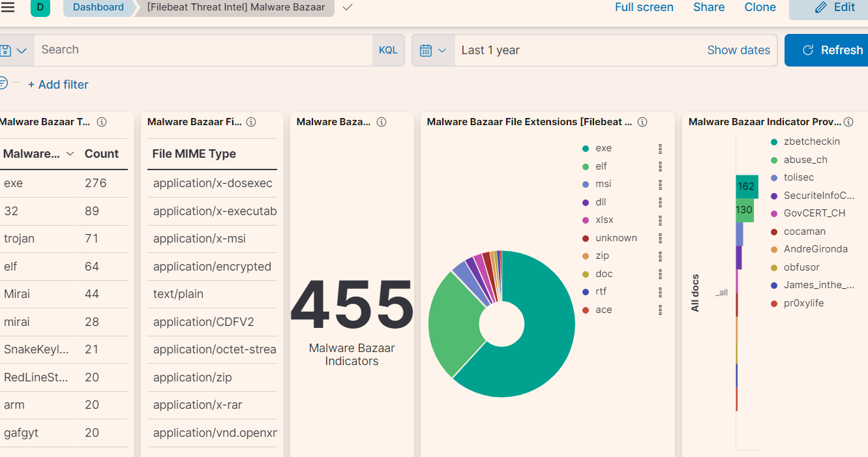Open the saved query menu icon

pos(14,50)
